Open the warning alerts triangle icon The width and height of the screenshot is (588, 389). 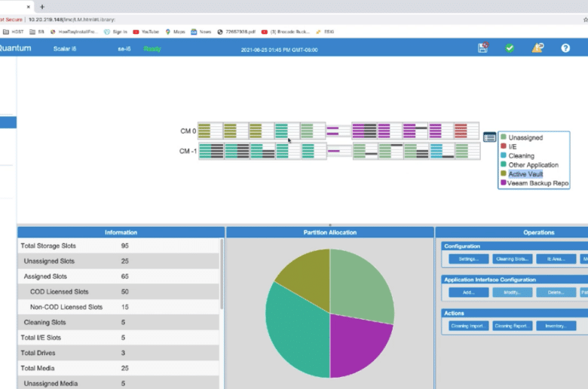pyautogui.click(x=537, y=47)
